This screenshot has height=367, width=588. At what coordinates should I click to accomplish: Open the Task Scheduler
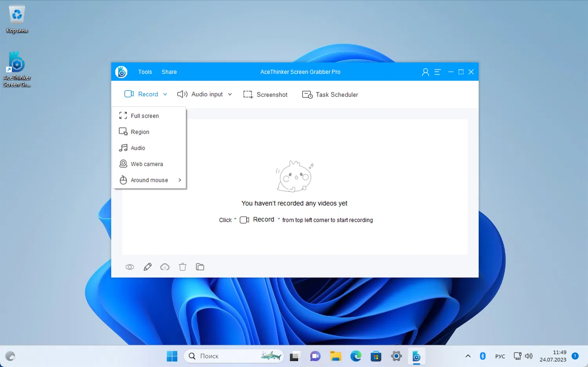[x=330, y=94]
